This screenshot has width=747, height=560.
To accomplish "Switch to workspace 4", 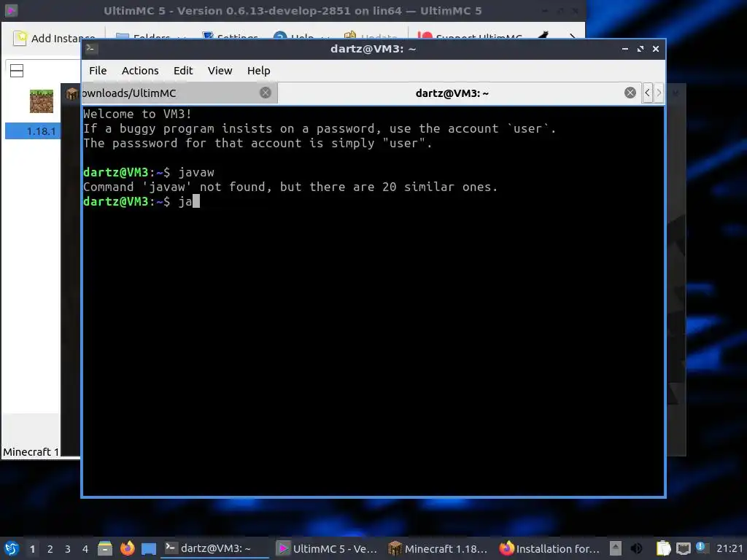I will pos(85,549).
